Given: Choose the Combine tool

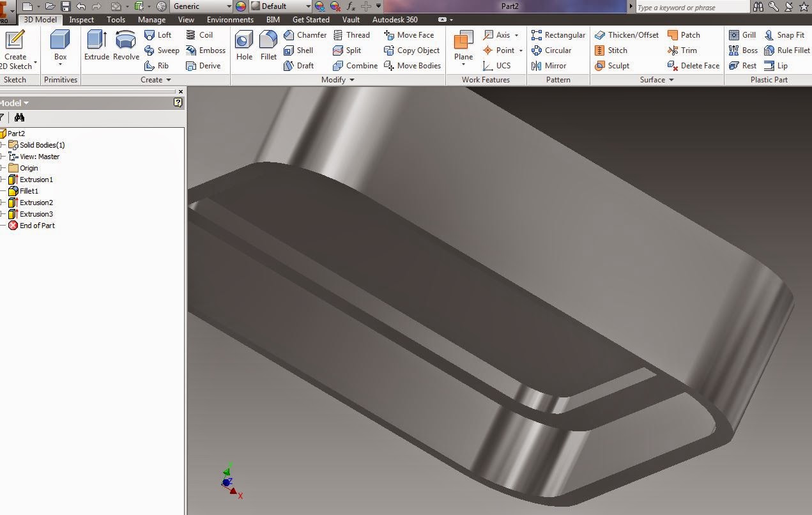Looking at the screenshot, I should click(x=355, y=66).
